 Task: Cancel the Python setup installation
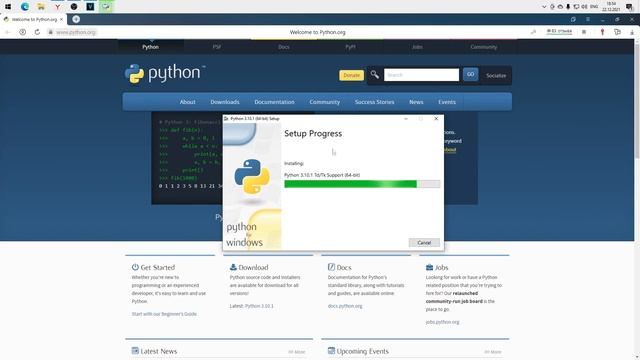click(x=424, y=242)
